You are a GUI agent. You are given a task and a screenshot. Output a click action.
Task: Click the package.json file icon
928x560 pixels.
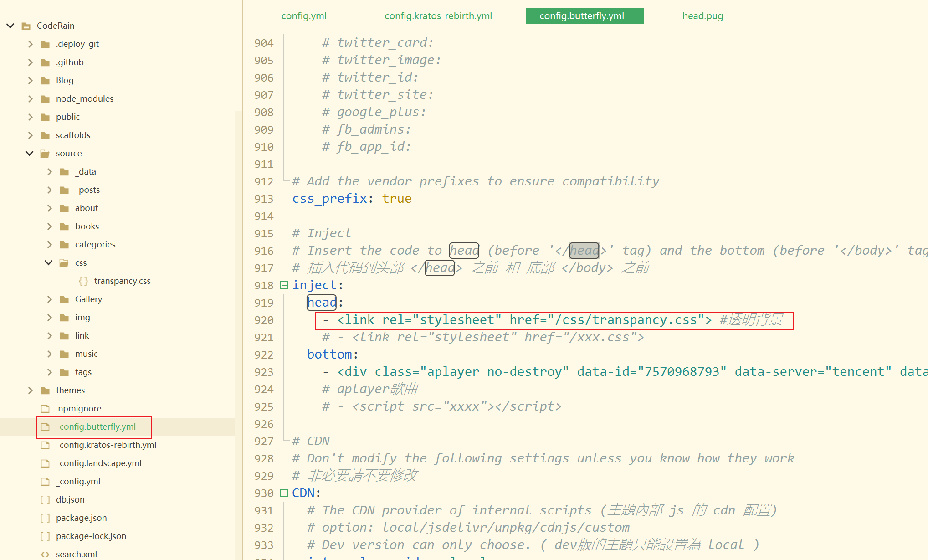point(45,518)
